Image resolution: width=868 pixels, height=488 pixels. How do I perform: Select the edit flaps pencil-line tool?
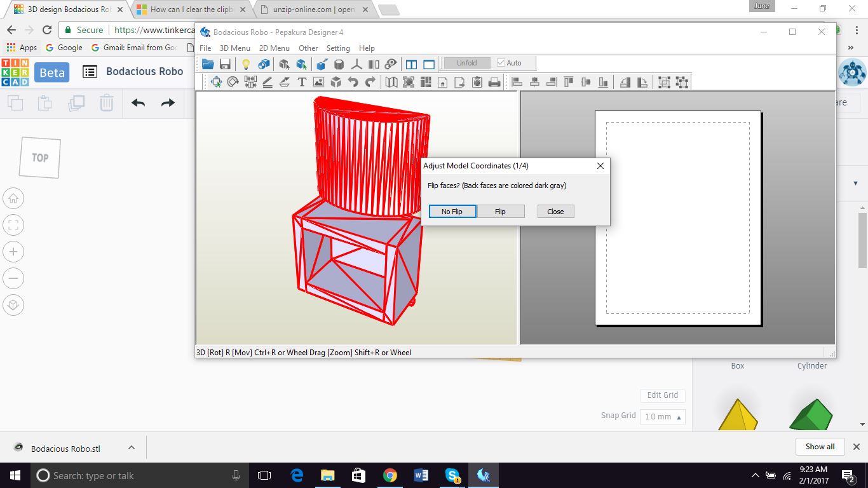pos(268,82)
